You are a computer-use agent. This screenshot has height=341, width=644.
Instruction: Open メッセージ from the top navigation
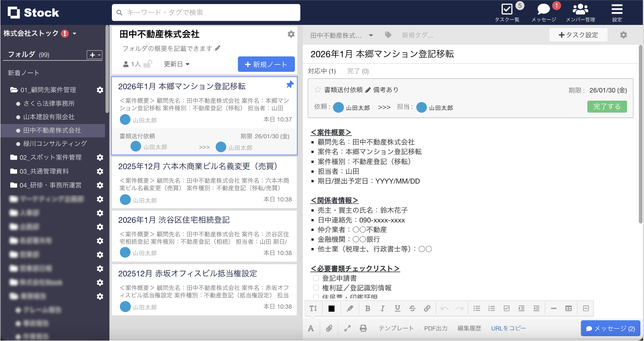[543, 12]
